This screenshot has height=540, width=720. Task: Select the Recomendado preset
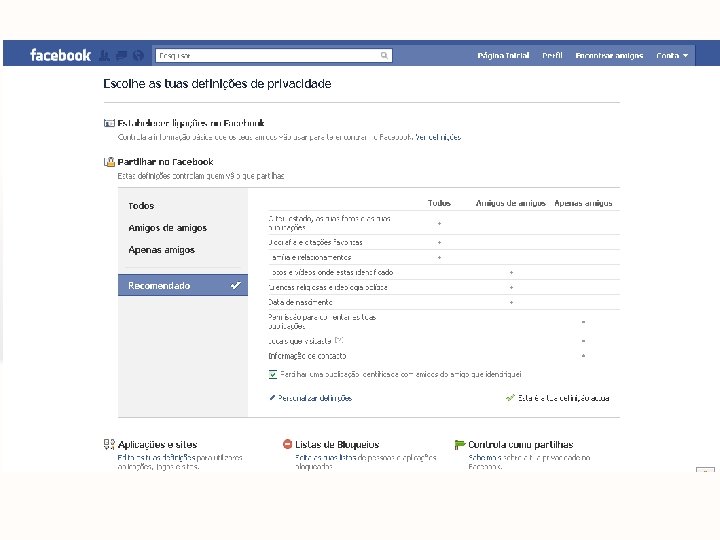(183, 285)
